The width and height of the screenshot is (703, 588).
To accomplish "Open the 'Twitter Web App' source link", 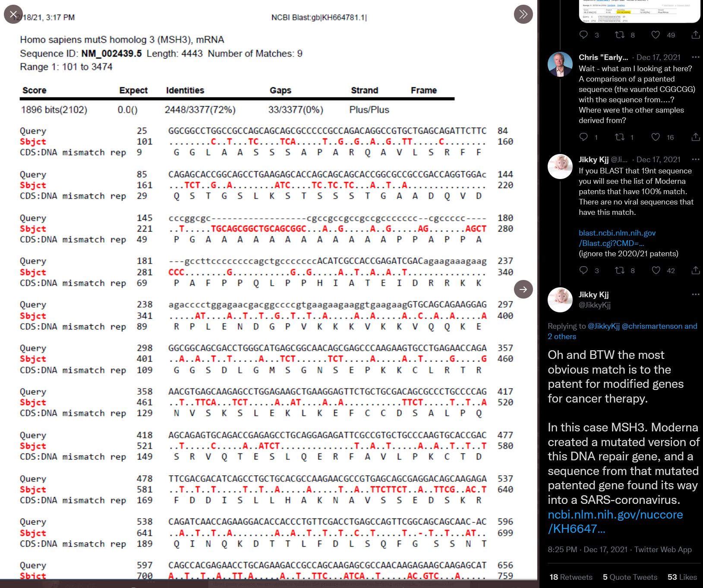I will tap(663, 550).
